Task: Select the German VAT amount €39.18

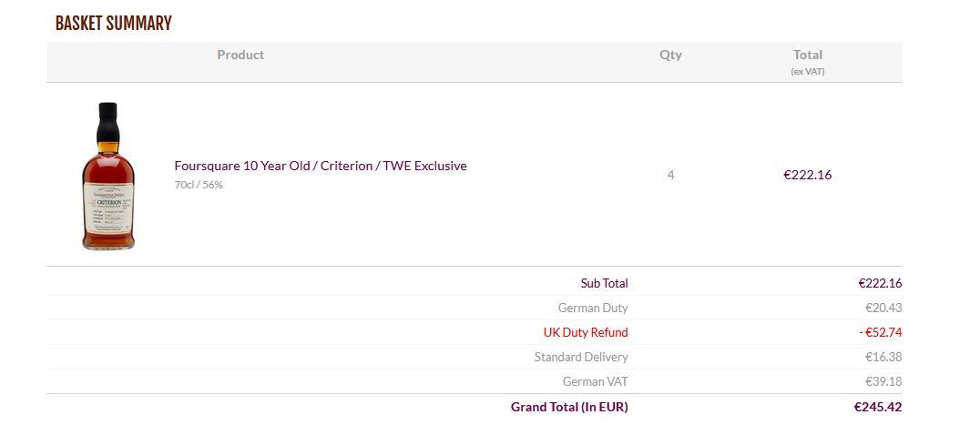Action: pos(883,381)
